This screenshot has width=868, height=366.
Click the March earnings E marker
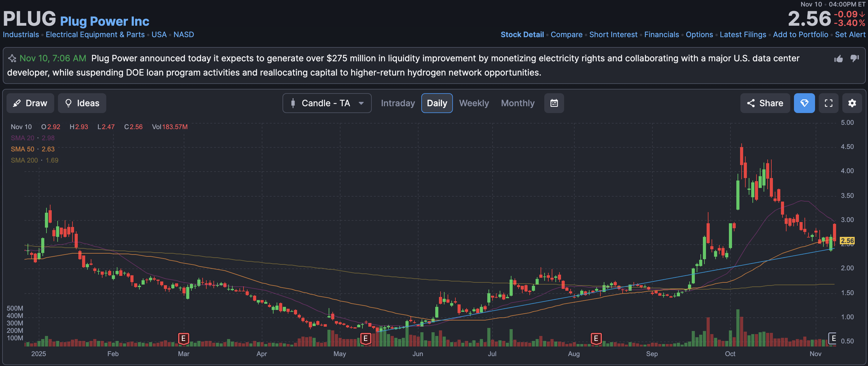click(x=183, y=338)
